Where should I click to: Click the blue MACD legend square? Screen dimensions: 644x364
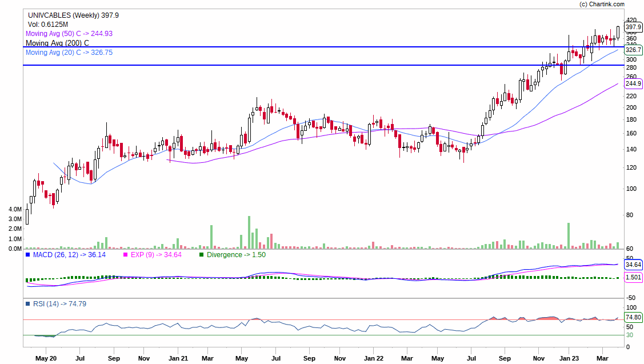pos(28,255)
